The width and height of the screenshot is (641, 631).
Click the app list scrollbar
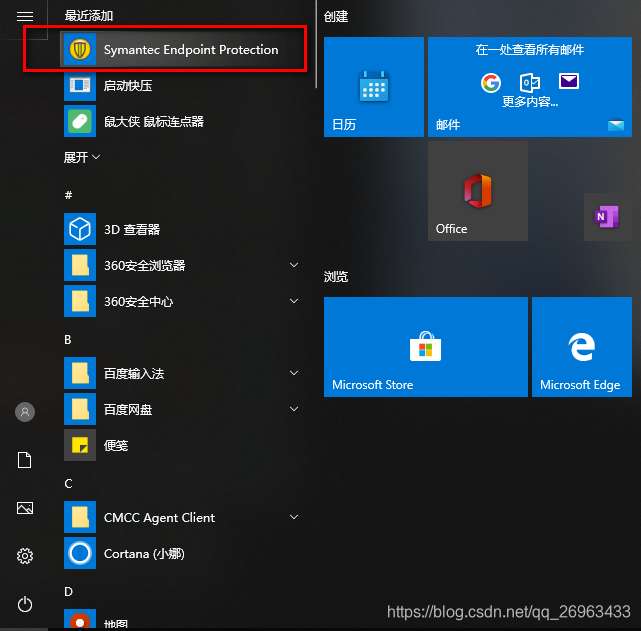tap(316, 45)
